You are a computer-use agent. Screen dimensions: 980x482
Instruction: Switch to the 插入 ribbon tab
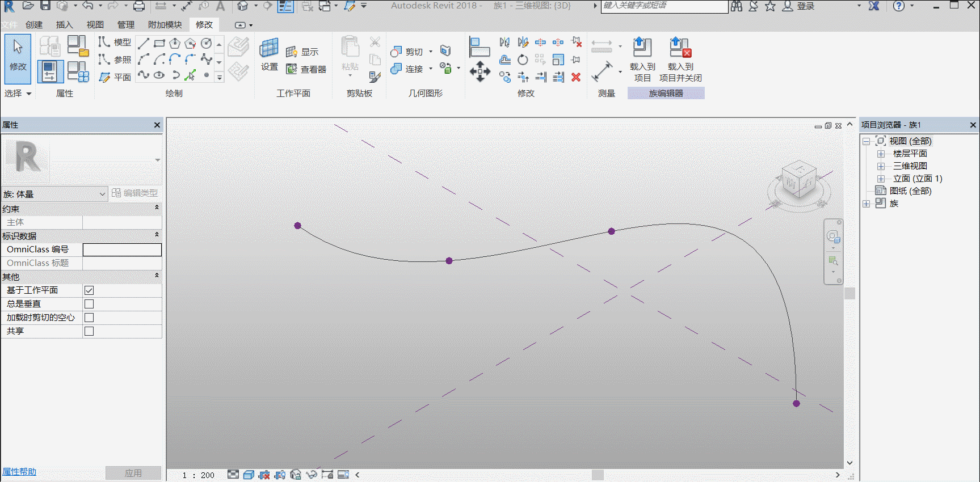coord(65,25)
